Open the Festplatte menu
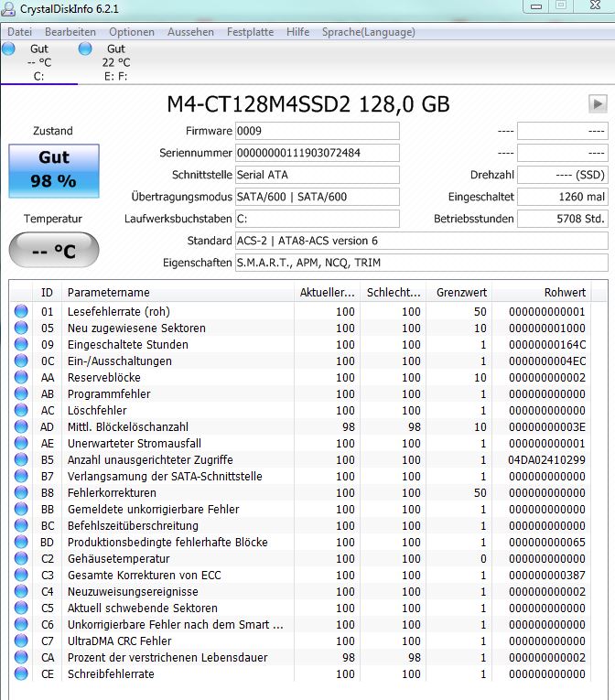 (250, 32)
